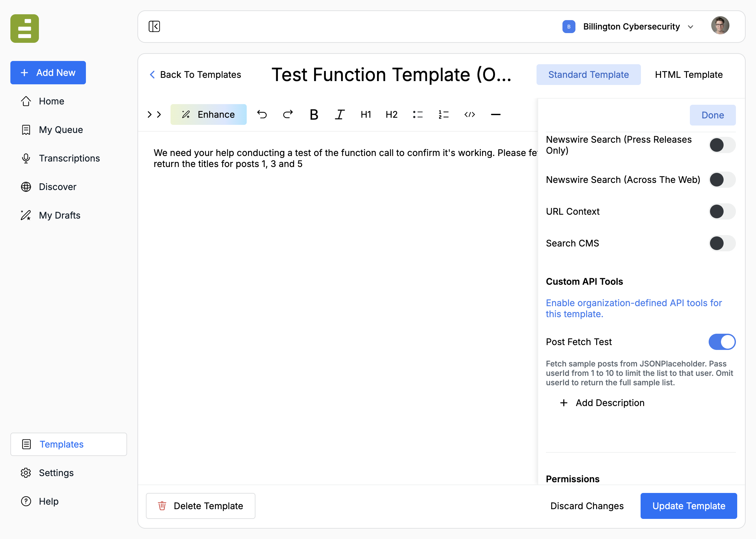
Task: Enable Newswire Search Press Releases Only toggle
Action: tap(722, 145)
